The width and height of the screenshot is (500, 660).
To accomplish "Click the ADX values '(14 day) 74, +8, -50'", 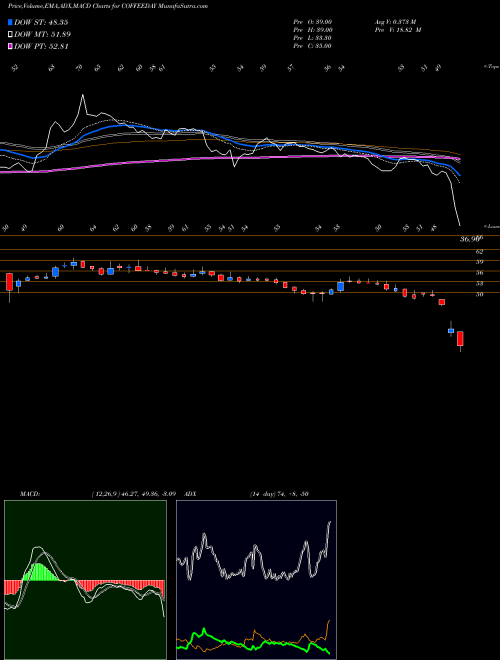I will (277, 494).
